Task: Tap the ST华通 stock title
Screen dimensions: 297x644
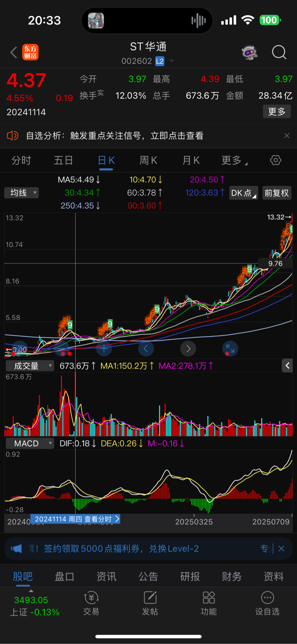Action: tap(148, 47)
